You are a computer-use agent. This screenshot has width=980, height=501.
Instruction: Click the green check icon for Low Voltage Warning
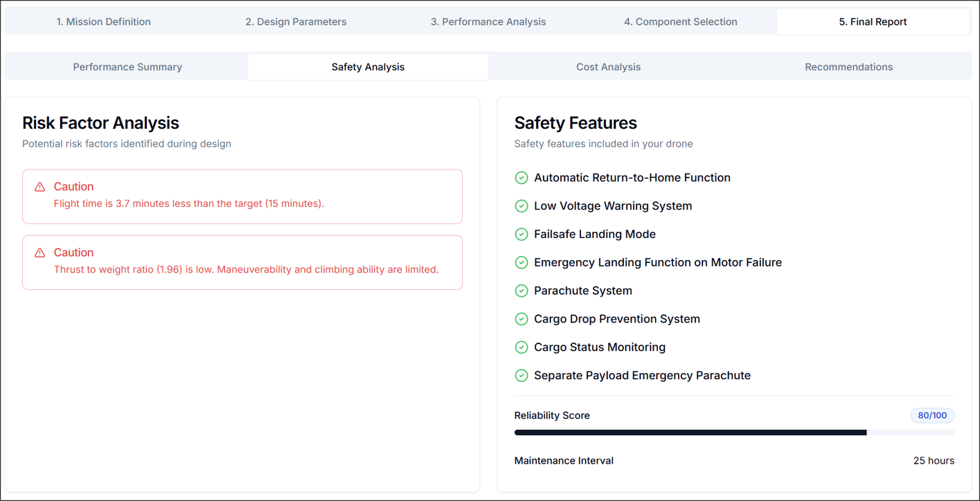tap(522, 206)
